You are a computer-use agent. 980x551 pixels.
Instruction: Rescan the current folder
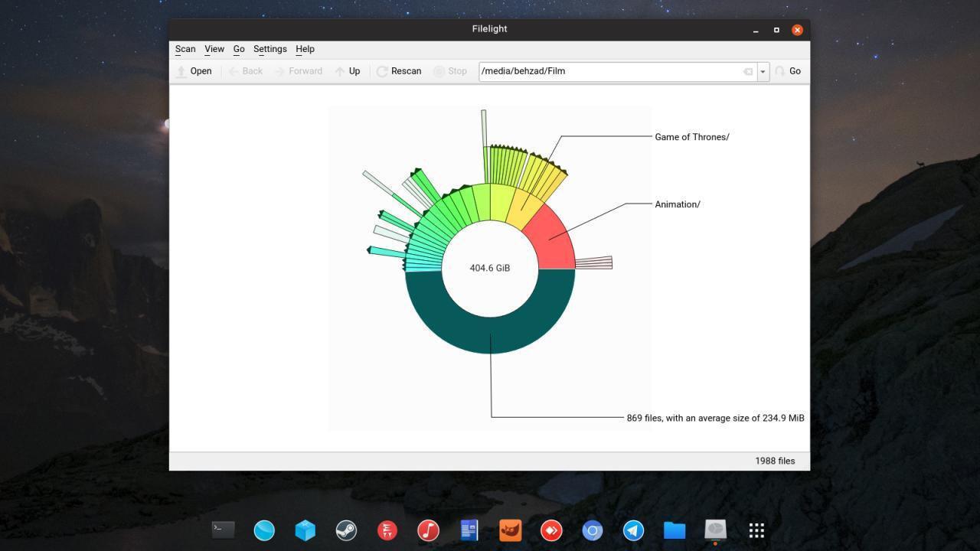[399, 71]
